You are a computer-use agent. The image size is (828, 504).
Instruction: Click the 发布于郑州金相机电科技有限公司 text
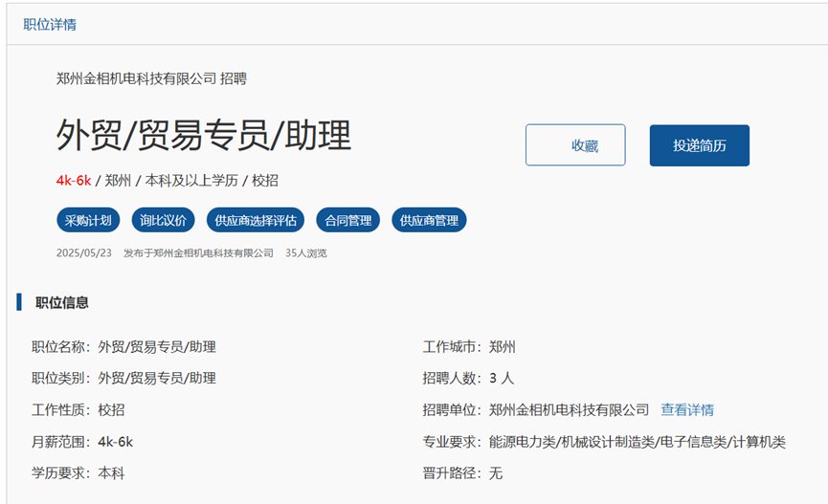[x=198, y=253]
